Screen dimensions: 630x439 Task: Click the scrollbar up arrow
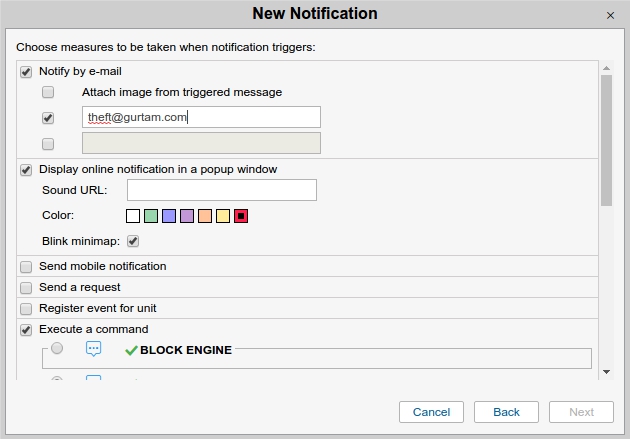tap(606, 66)
